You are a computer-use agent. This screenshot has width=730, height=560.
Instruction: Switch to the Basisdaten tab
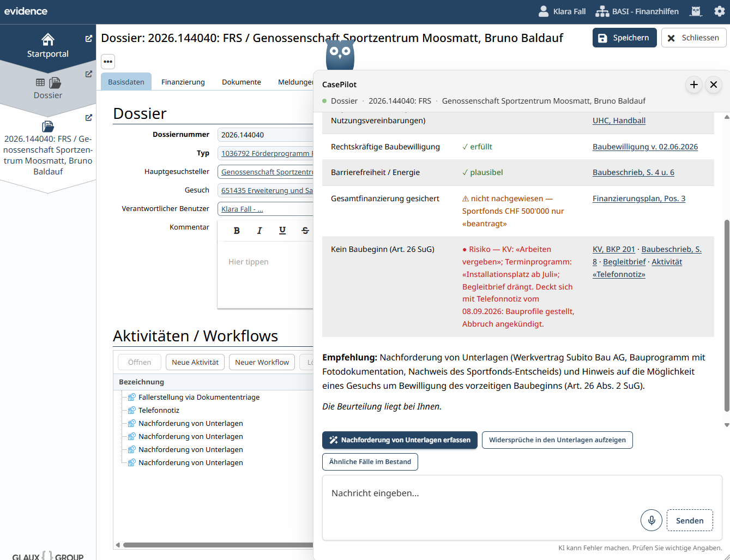point(126,82)
